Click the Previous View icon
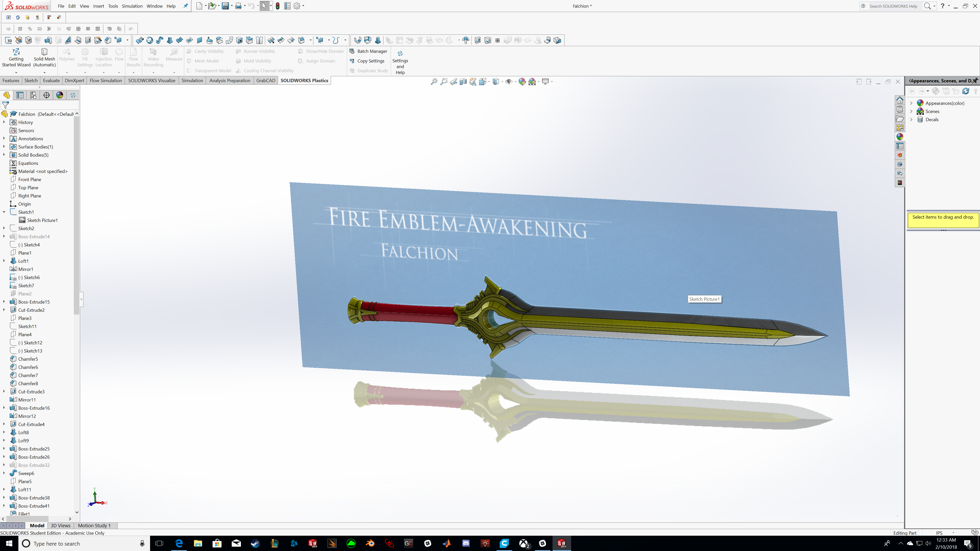Viewport: 980px width, 551px height. 454,81
